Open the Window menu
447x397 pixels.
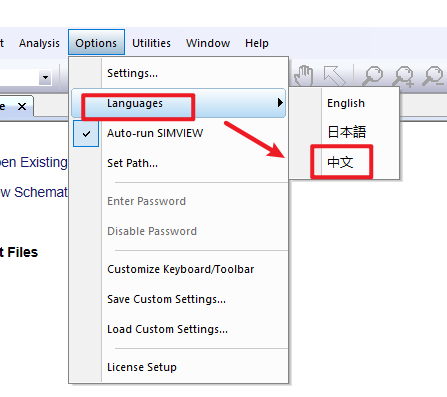(x=208, y=43)
